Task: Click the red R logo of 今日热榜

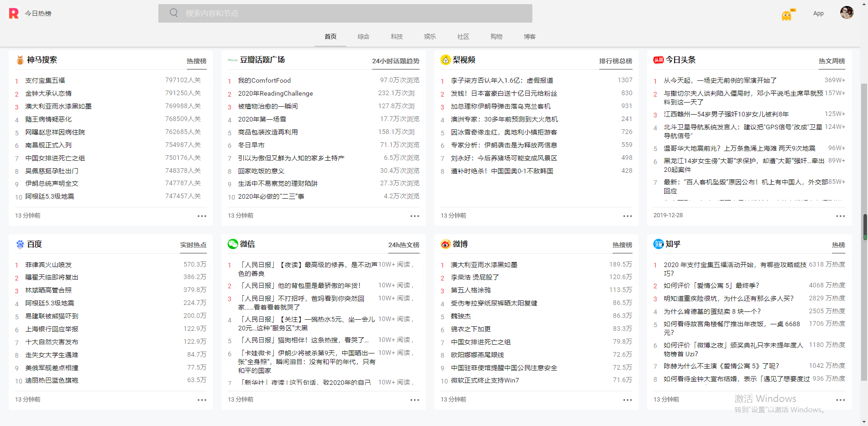Action: [14, 13]
